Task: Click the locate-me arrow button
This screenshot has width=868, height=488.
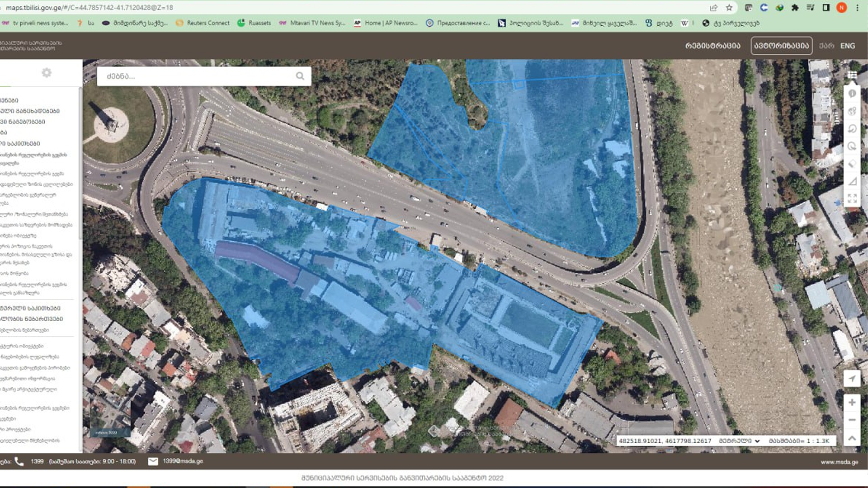Action: (852, 379)
